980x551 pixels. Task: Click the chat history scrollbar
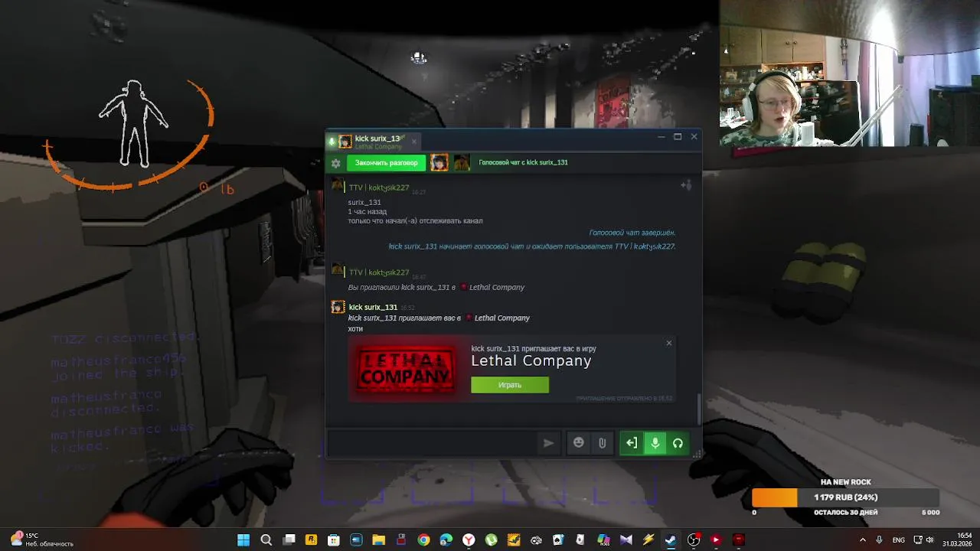click(698, 409)
